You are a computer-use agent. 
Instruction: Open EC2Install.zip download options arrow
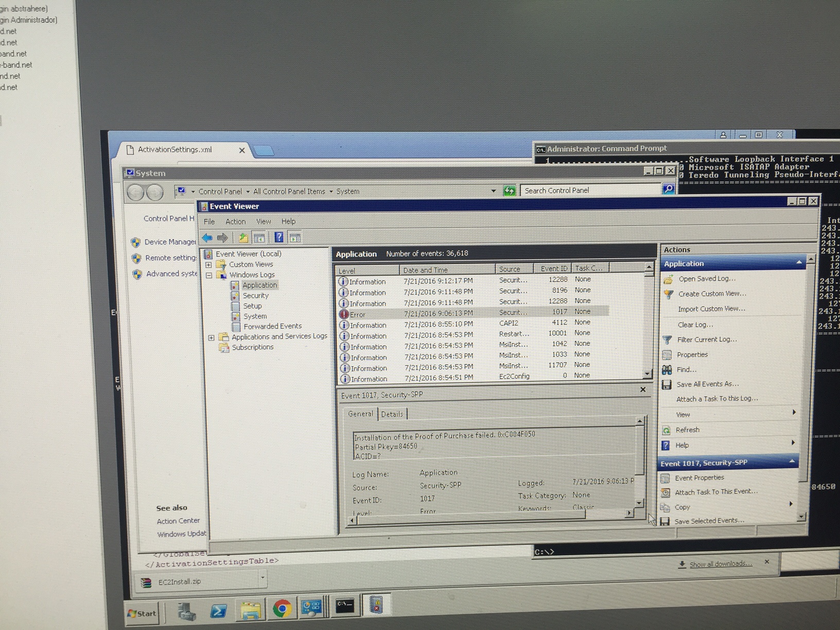pyautogui.click(x=262, y=578)
